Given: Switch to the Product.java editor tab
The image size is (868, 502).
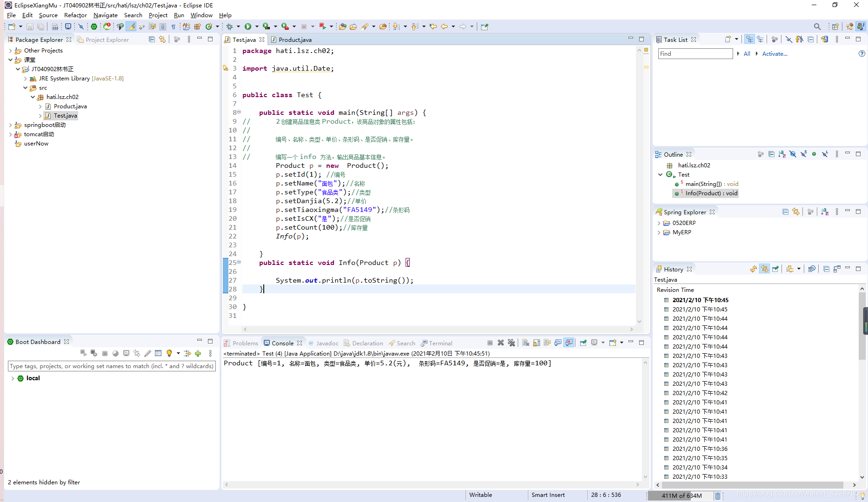Looking at the screenshot, I should (291, 40).
